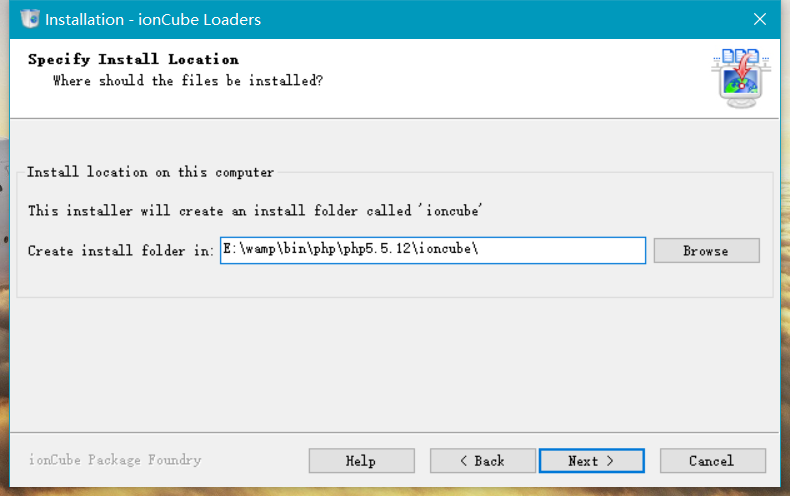Click 'Install location on this computer' label
Image resolution: width=790 pixels, height=496 pixels.
(150, 172)
